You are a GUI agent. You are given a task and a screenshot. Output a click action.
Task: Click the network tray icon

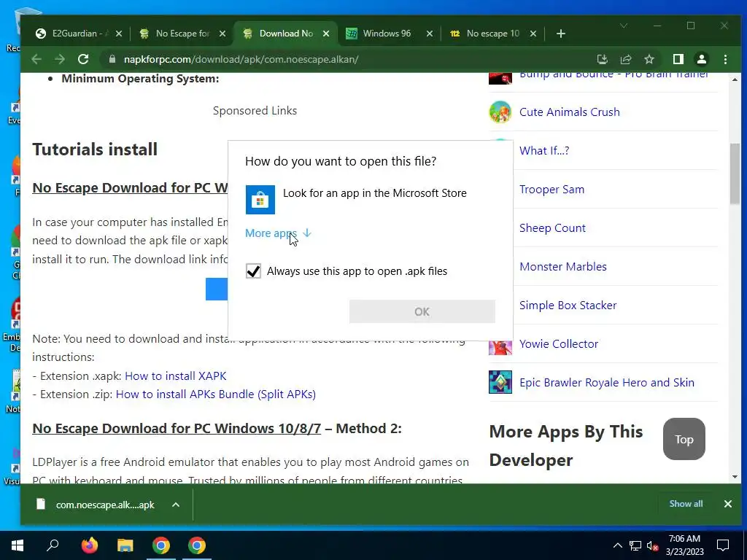coord(635,545)
